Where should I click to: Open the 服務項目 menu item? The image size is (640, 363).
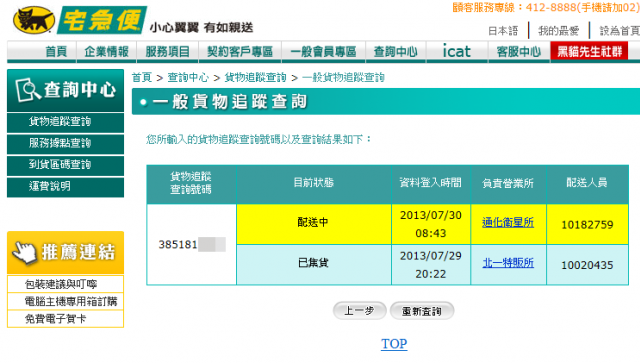pyautogui.click(x=167, y=52)
